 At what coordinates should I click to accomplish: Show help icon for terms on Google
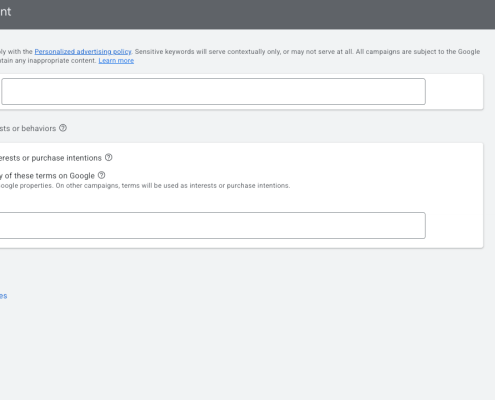coord(102,175)
